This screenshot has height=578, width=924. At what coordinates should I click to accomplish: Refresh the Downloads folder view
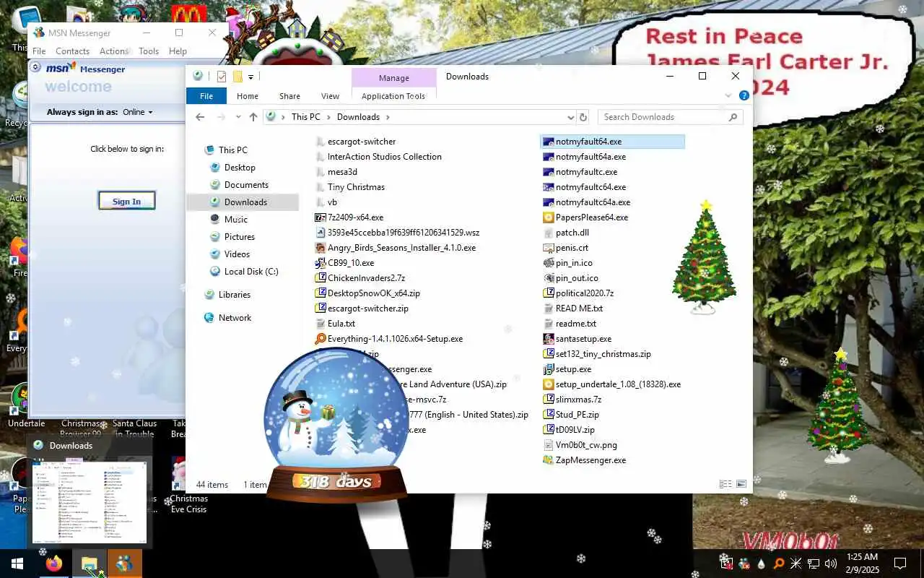(583, 117)
